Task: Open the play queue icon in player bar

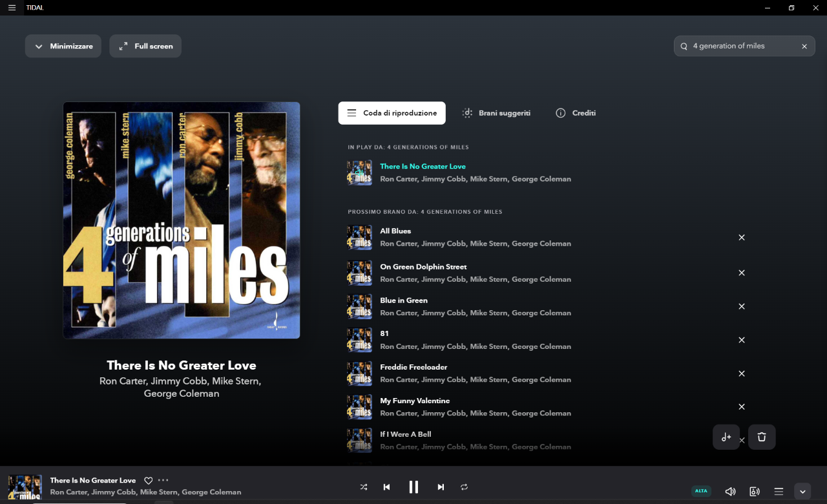Action: [779, 492]
